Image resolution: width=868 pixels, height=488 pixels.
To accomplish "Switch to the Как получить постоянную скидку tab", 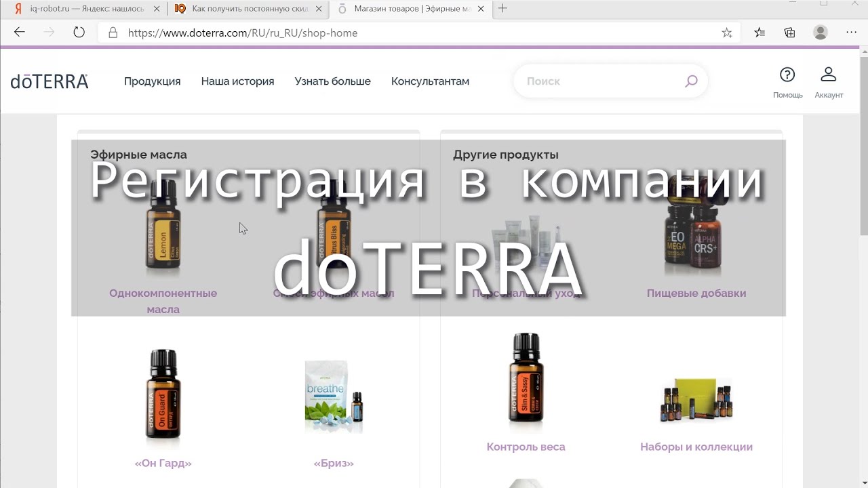I will [x=248, y=9].
